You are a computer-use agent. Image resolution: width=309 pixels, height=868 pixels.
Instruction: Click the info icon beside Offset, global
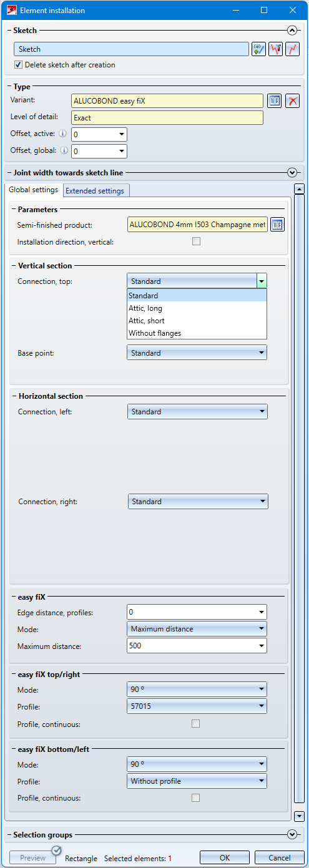click(62, 150)
